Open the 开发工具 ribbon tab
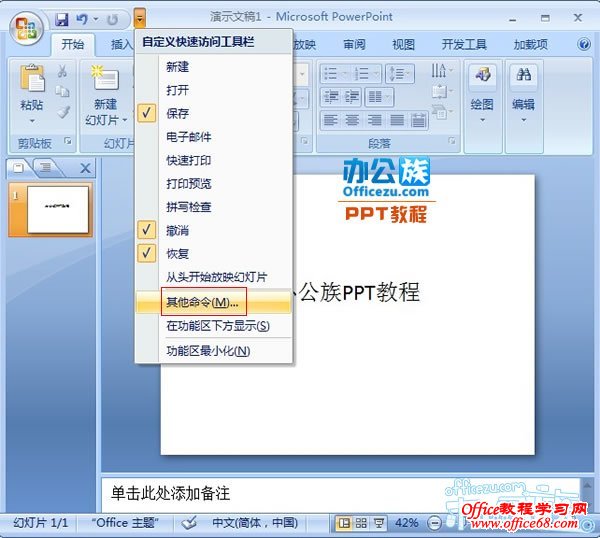 [x=464, y=45]
